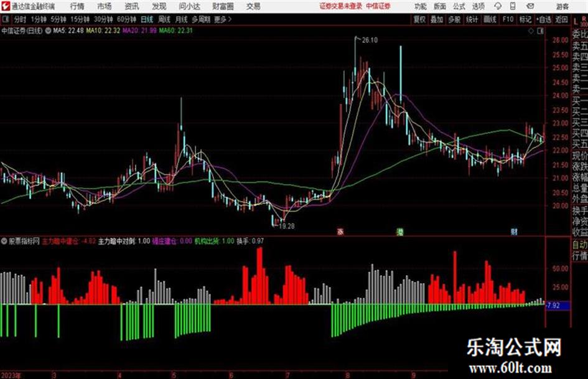Click the diamond icon atop the chart
Image resolution: width=588 pixels, height=379 pixels.
[531, 31]
